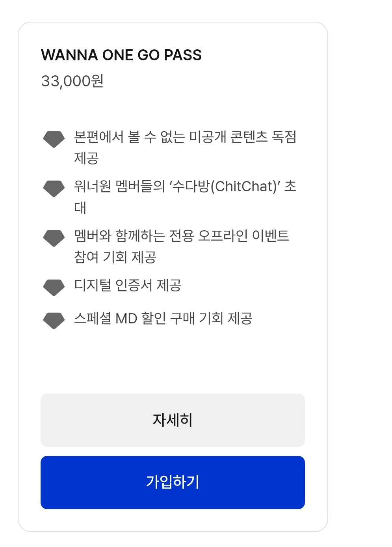
Task: Click the 참여 기회 제공 line
Action: click(115, 257)
